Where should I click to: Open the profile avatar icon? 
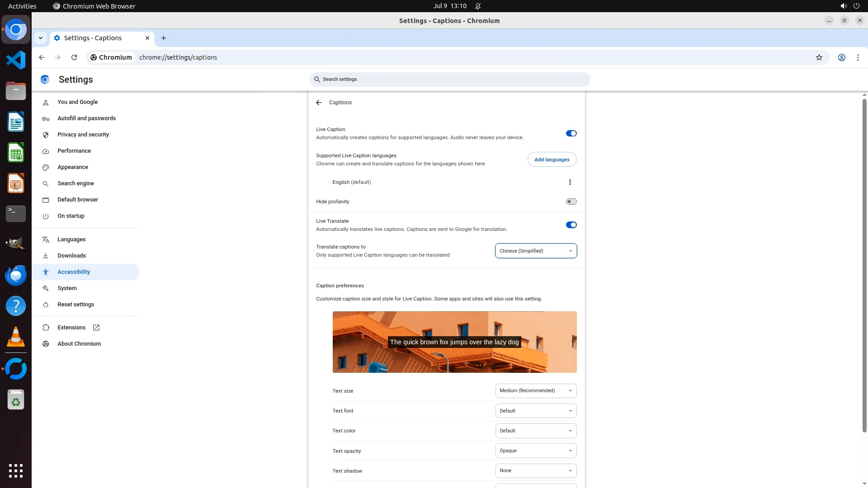click(841, 57)
